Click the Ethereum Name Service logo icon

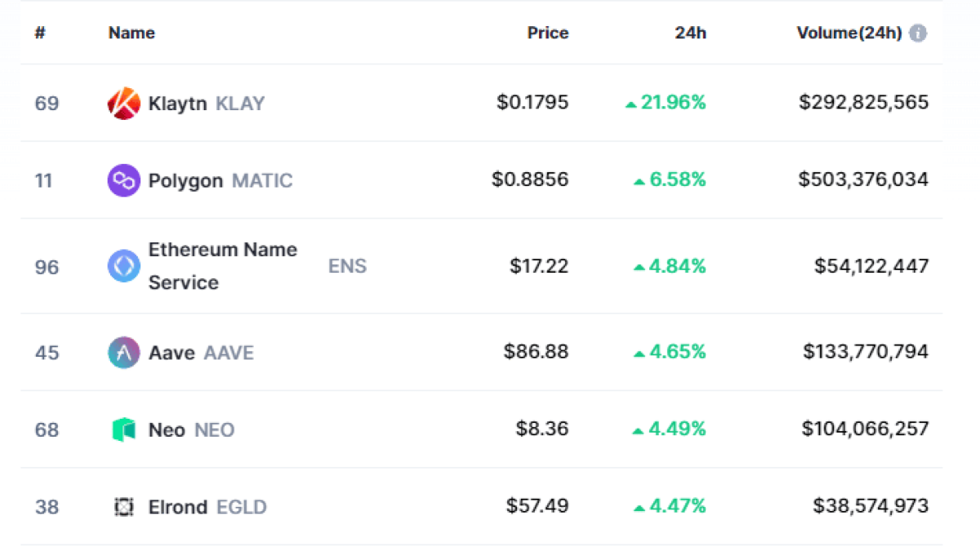pyautogui.click(x=124, y=266)
